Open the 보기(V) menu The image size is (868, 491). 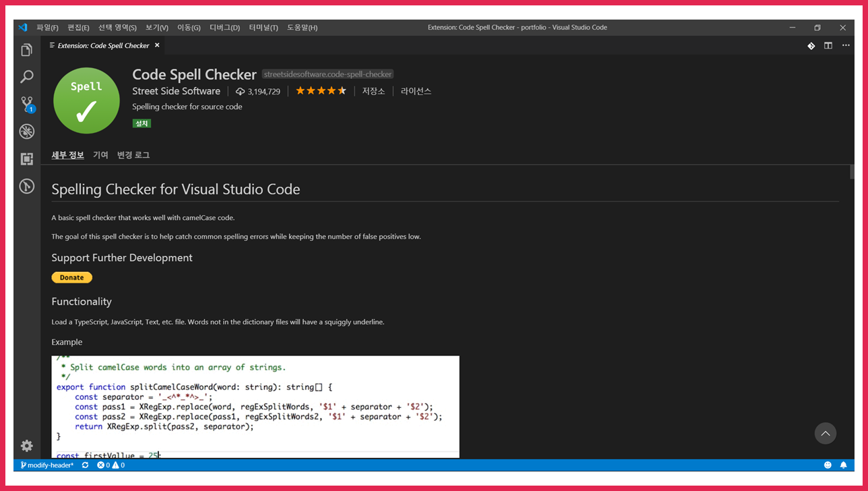coord(157,28)
